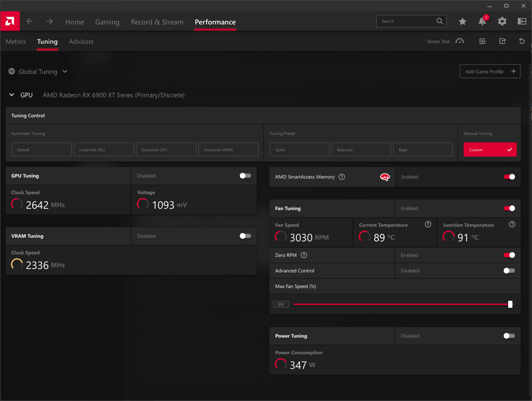Image resolution: width=532 pixels, height=401 pixels.
Task: Click the Stress Test gauge icon
Action: click(460, 41)
